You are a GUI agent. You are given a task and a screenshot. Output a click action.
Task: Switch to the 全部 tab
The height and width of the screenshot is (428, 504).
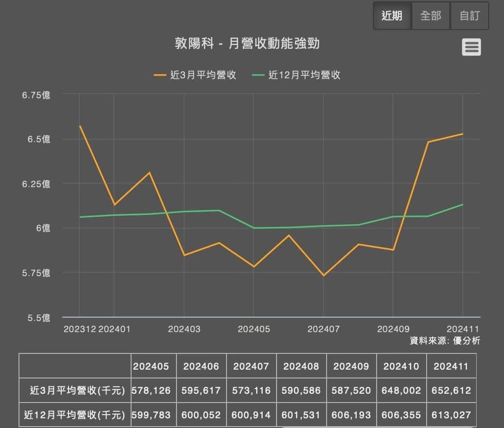[431, 15]
